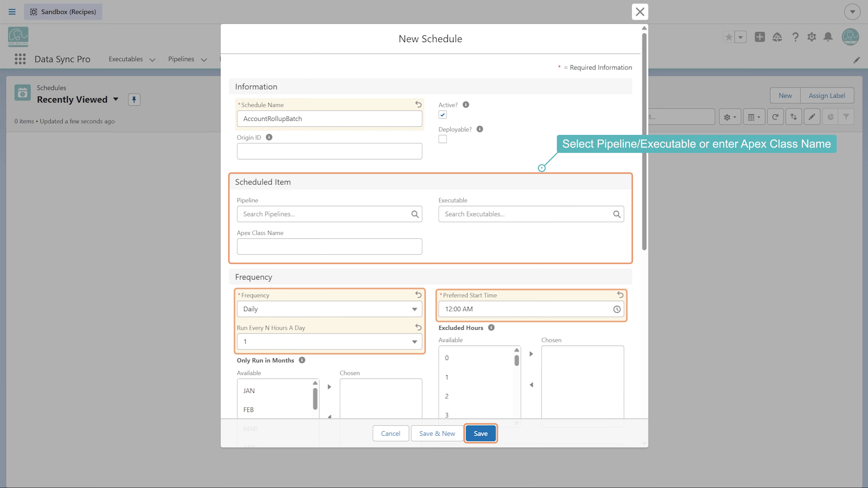Show info tooltip for Active?
This screenshot has width=868, height=488.
tap(466, 104)
